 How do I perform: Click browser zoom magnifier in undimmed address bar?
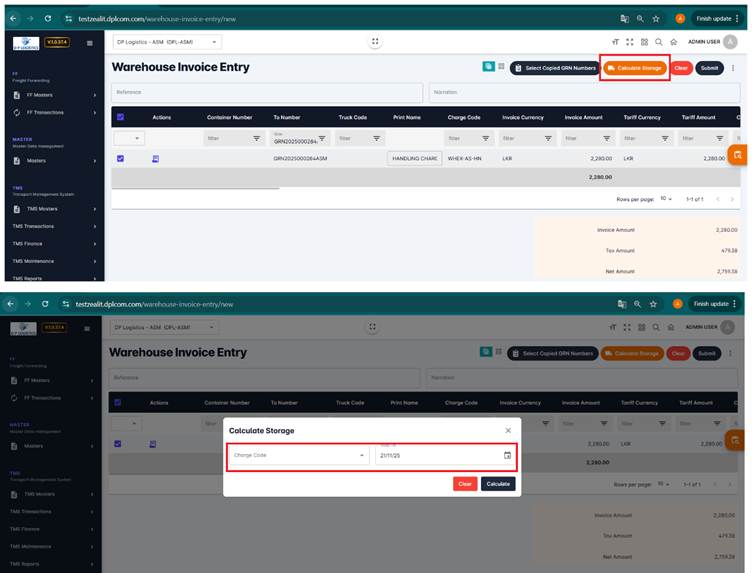[640, 19]
